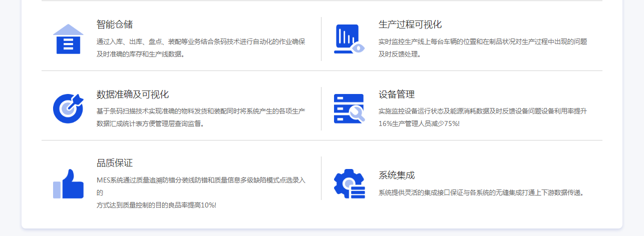Click the line starting MES系统通过质量追溯
Image resolution: width=644 pixels, height=236 pixels.
(x=201, y=179)
